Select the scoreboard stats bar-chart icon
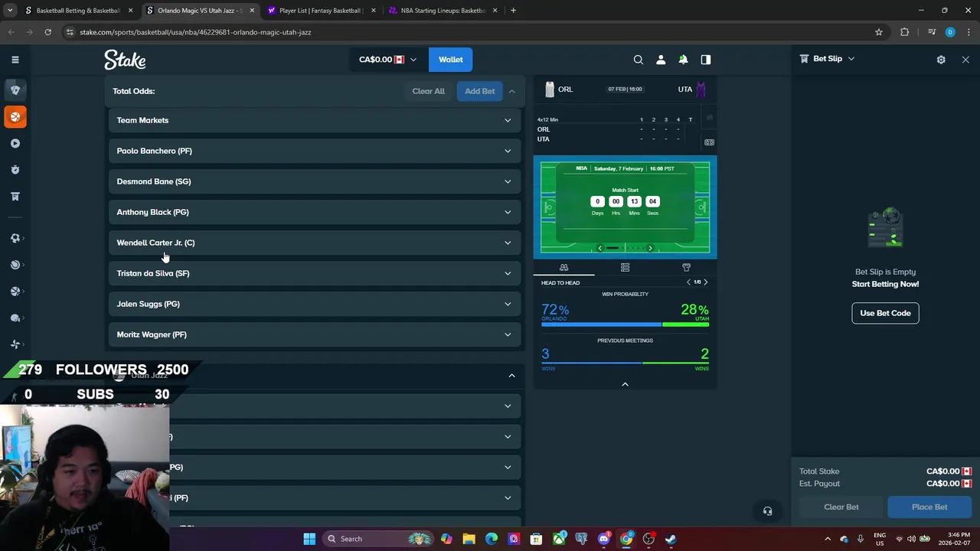The width and height of the screenshot is (980, 551). click(710, 117)
